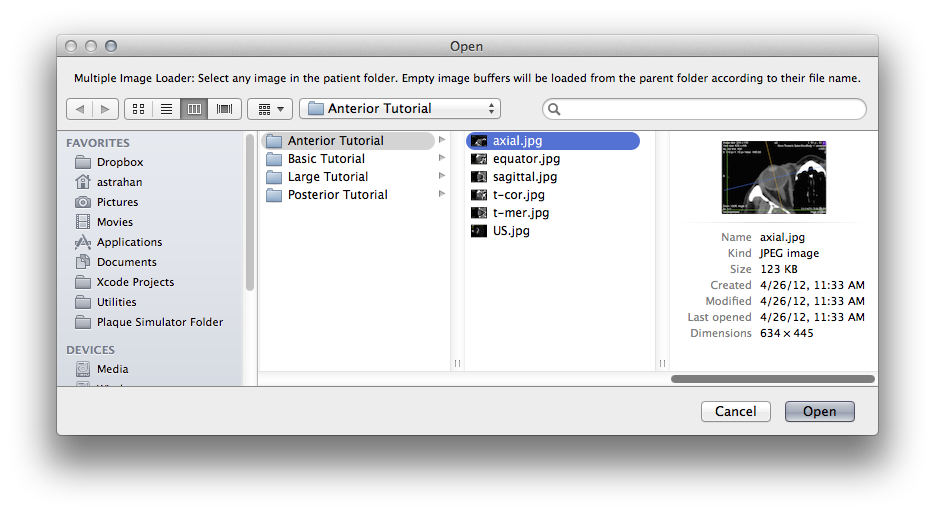The image size is (935, 514).
Task: Click the horizontal scrollbar under columns
Action: coord(773,379)
